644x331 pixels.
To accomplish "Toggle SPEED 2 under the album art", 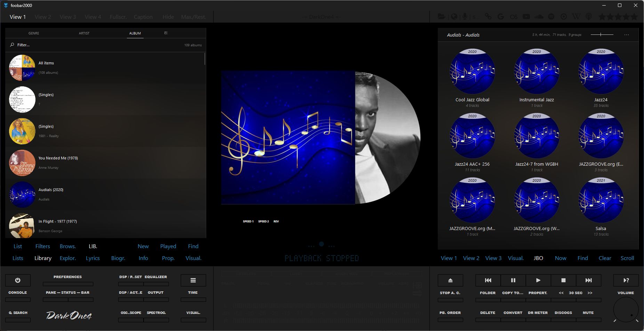I will click(x=264, y=221).
